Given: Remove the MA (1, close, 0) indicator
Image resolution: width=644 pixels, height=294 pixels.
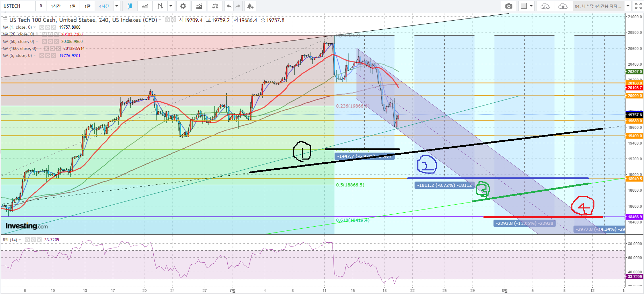Looking at the screenshot, I should [x=54, y=27].
